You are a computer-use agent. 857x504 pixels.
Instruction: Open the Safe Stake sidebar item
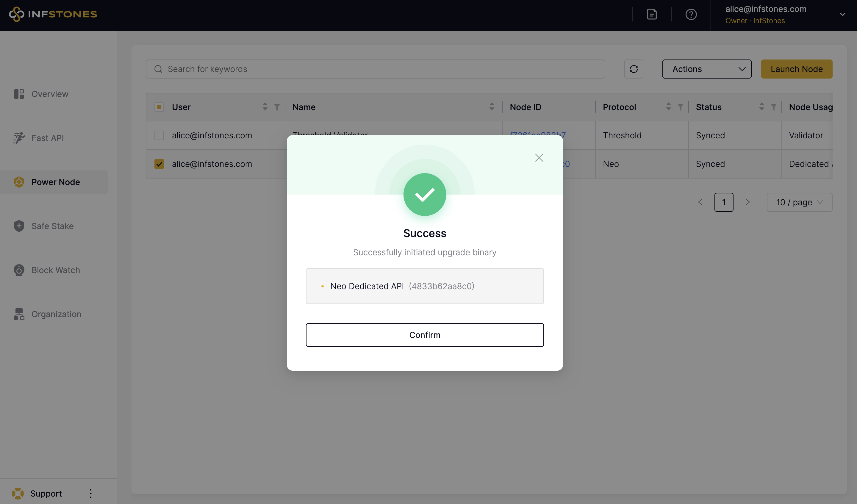pyautogui.click(x=52, y=226)
